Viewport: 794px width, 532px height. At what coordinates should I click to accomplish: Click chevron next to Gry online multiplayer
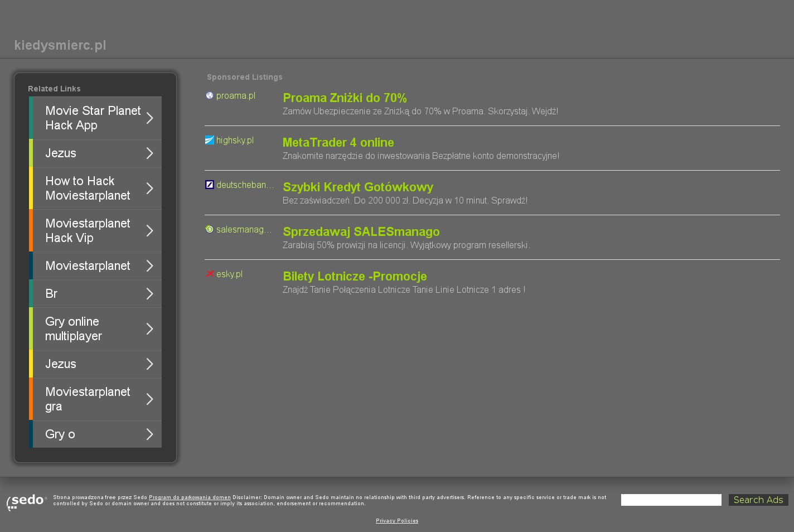(x=149, y=329)
